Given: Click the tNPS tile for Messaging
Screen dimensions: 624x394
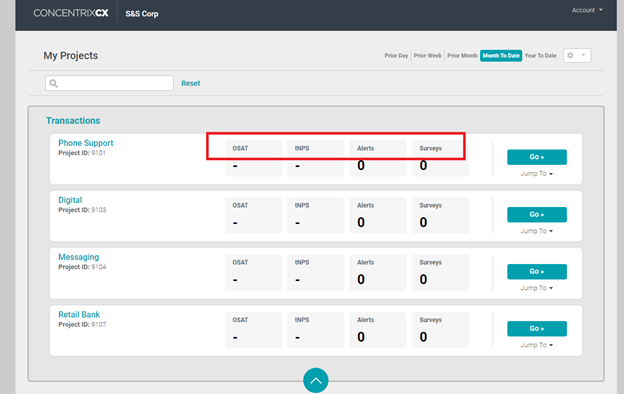Looking at the screenshot, I should click(316, 273).
